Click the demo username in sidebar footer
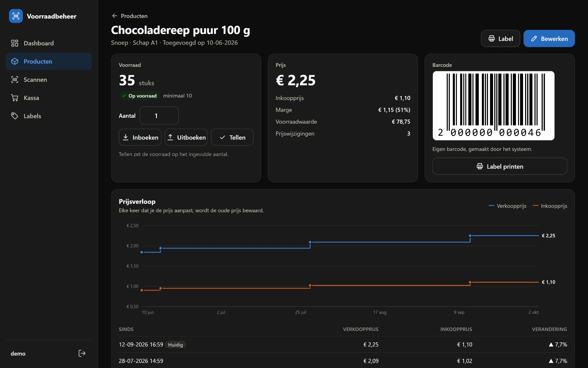Viewport: 588px width, 368px height. (18, 353)
